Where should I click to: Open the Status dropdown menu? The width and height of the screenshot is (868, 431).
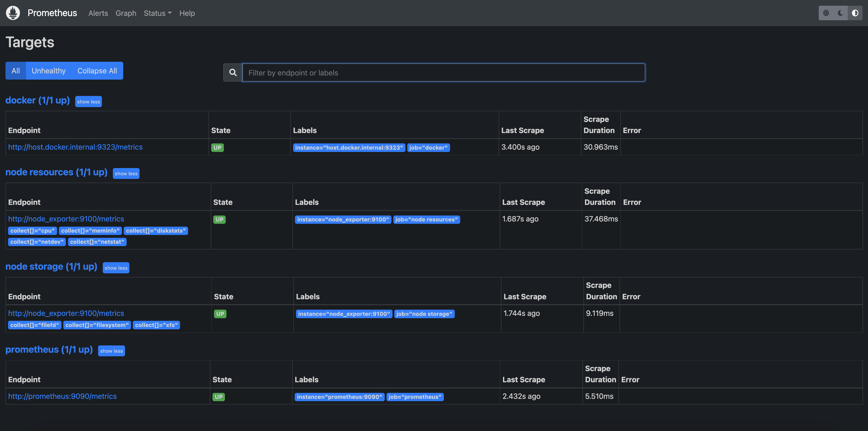tap(158, 13)
